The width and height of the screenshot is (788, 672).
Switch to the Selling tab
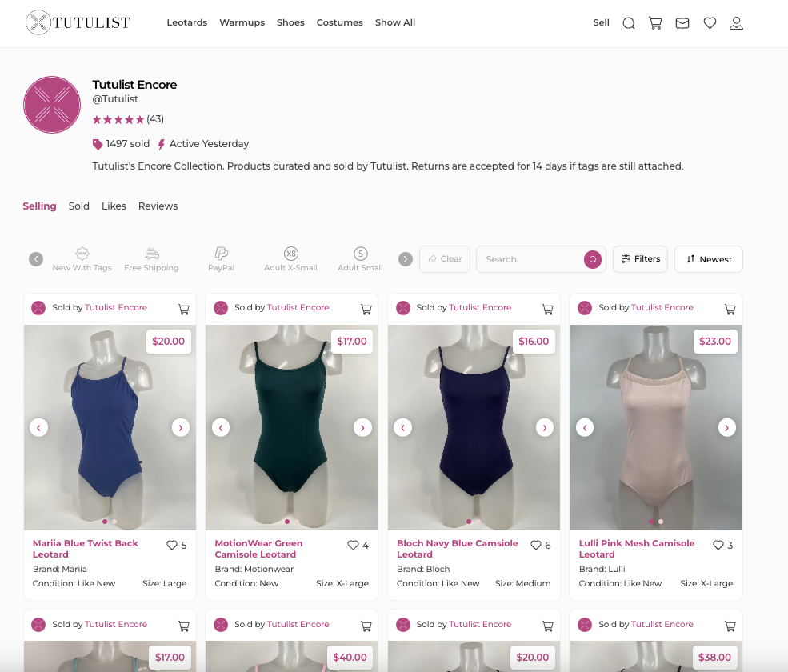click(x=40, y=206)
